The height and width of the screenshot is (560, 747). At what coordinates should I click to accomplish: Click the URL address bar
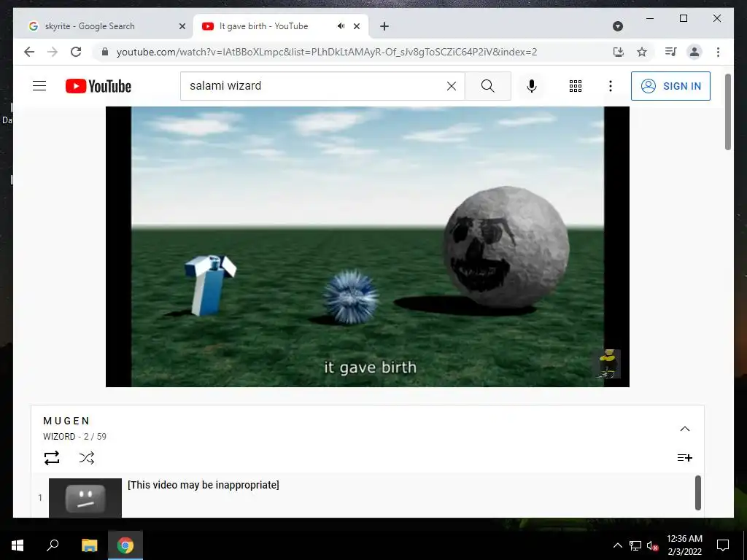coord(327,52)
